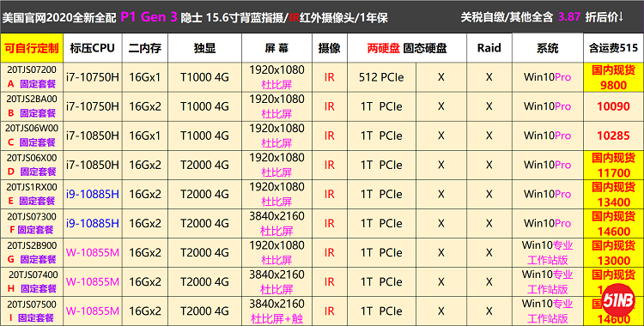This screenshot has width=644, height=326.
Task: Click 3840x2160 in the 20TJS07300 row
Action: click(276, 216)
